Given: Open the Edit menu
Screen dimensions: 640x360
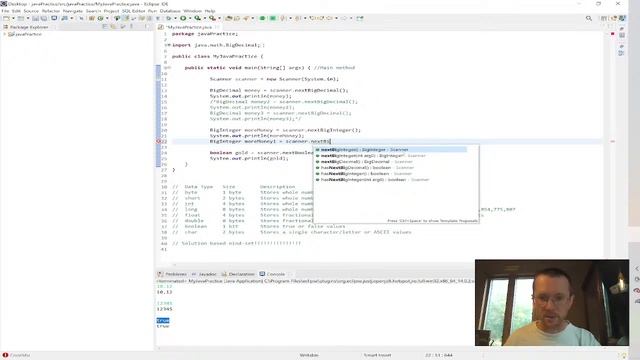Looking at the screenshot, I should click(x=16, y=11).
